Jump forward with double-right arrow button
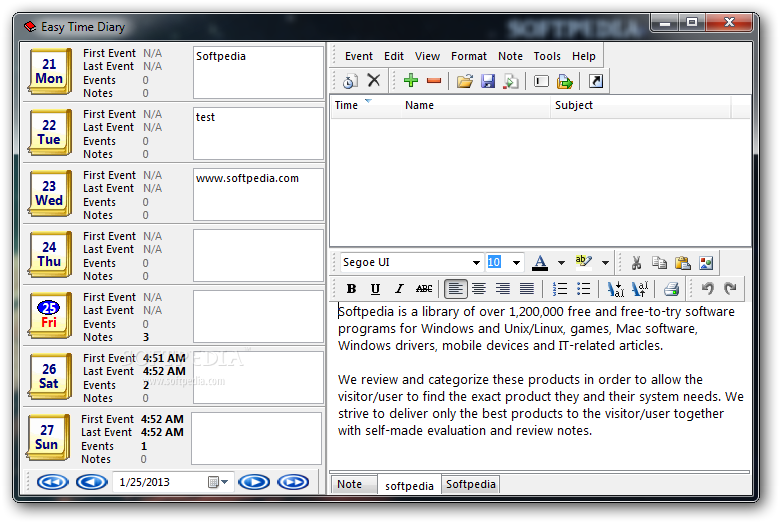 [x=293, y=482]
